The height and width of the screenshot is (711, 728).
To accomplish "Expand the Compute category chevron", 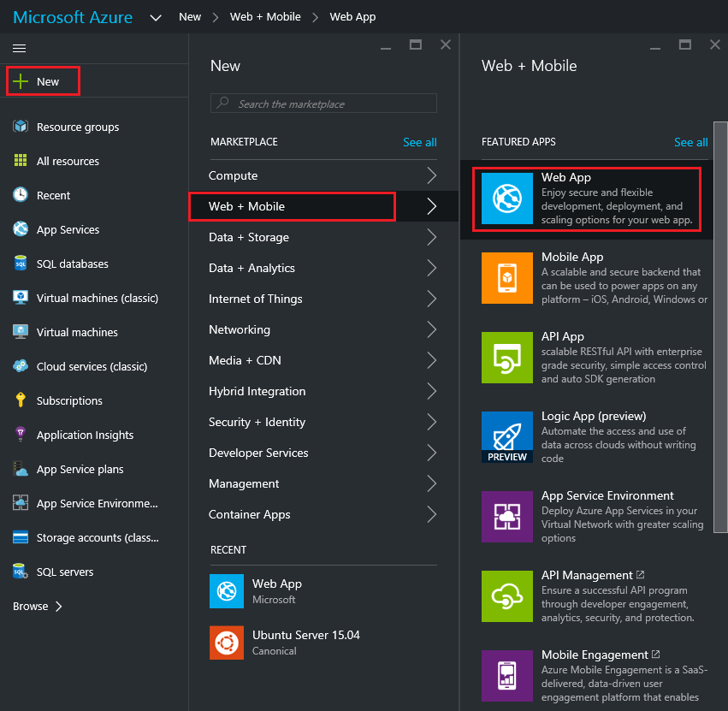I will (431, 175).
